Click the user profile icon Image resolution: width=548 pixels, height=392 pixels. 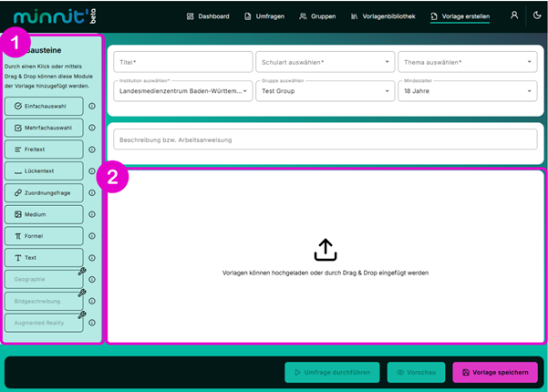coord(514,15)
